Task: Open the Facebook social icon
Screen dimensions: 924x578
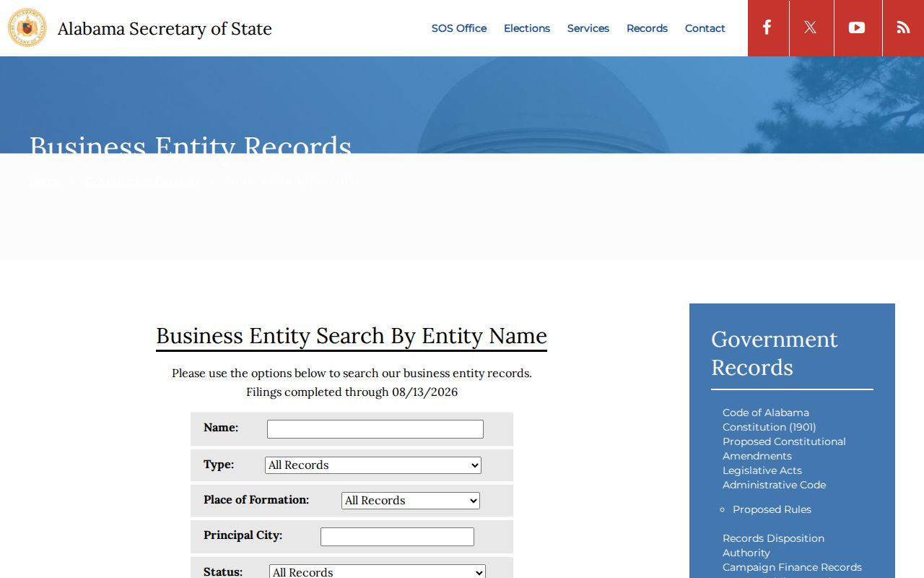Action: [x=768, y=28]
